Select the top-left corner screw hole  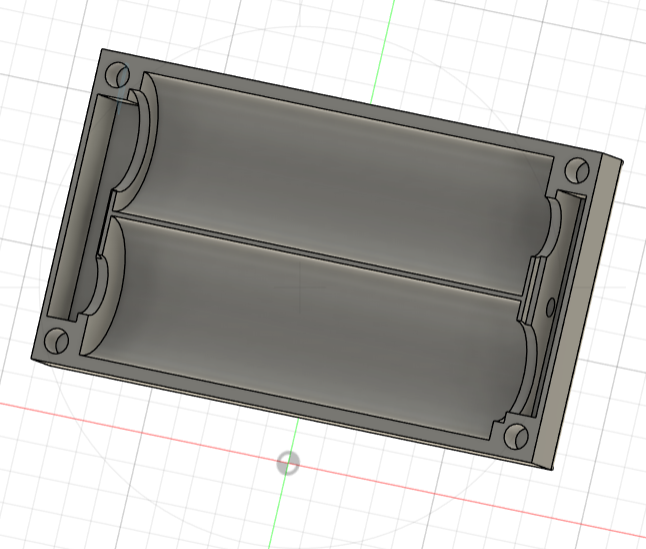click(117, 75)
